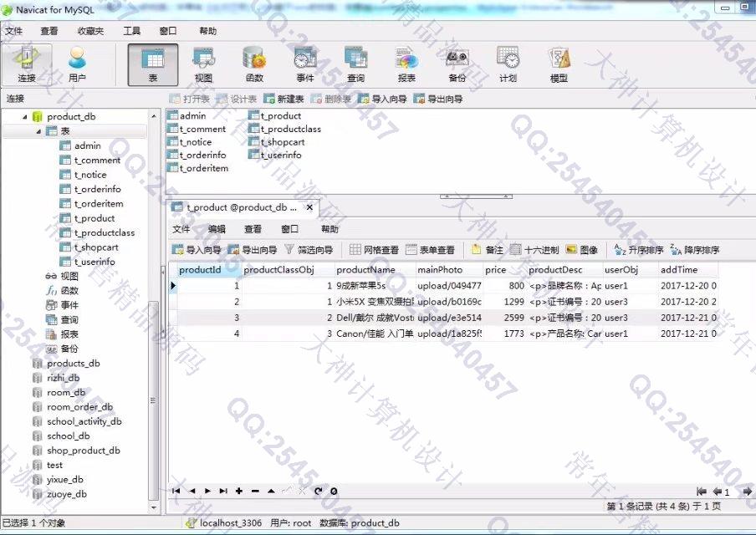Open the 函数 (Function) toolbar icon

tap(254, 64)
